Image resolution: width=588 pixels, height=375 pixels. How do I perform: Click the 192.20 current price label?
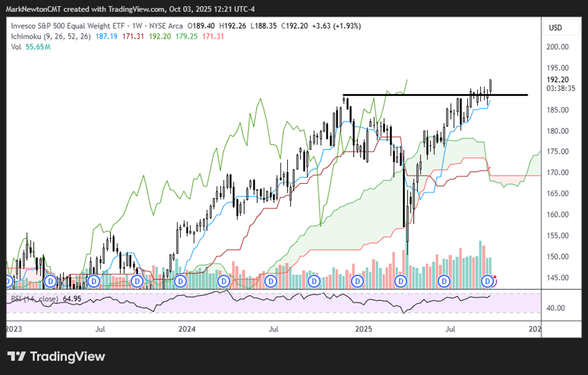tap(559, 80)
